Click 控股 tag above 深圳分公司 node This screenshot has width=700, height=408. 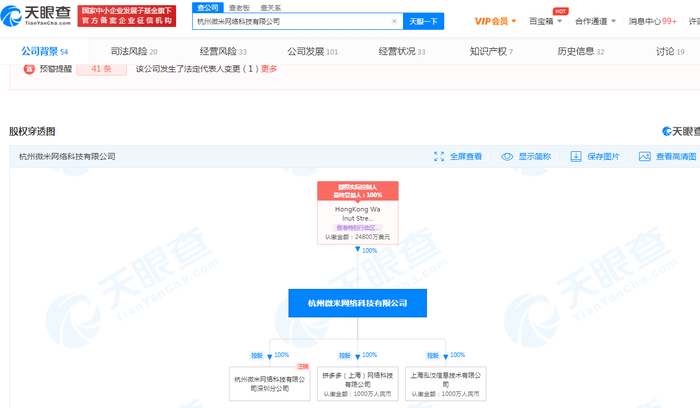point(257,355)
